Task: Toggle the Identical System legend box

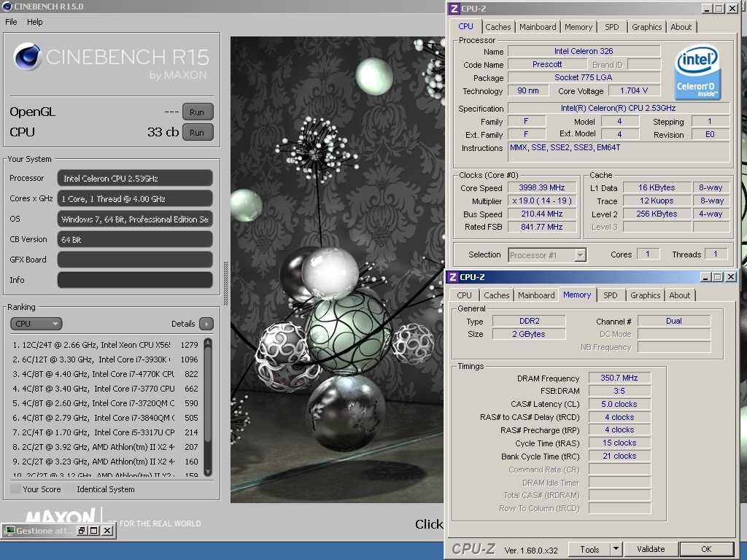Action: coord(69,489)
